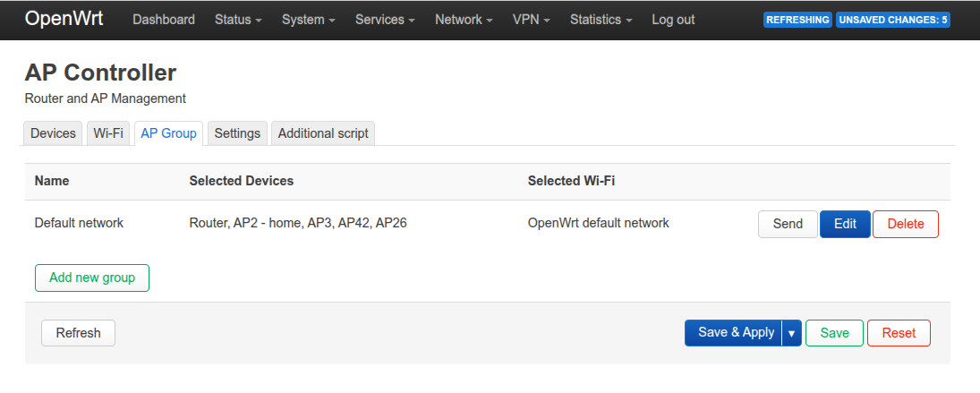Viewport: 980px width, 393px height.
Task: Click Log out in the navbar
Action: pos(673,20)
